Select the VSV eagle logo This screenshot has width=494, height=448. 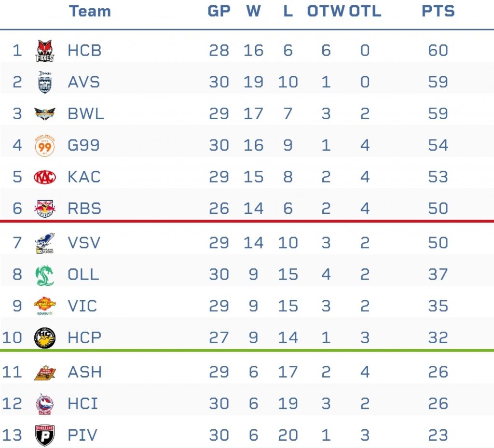point(45,243)
